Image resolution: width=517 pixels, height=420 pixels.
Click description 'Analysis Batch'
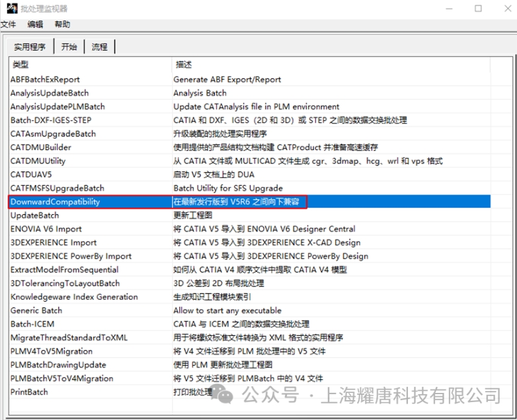click(200, 93)
